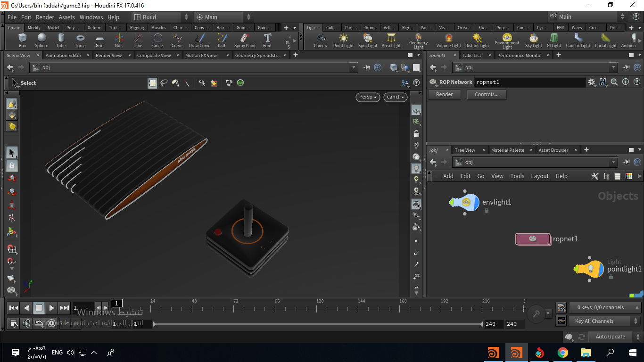Open the Render menu
This screenshot has width=644, height=362.
coord(45,17)
